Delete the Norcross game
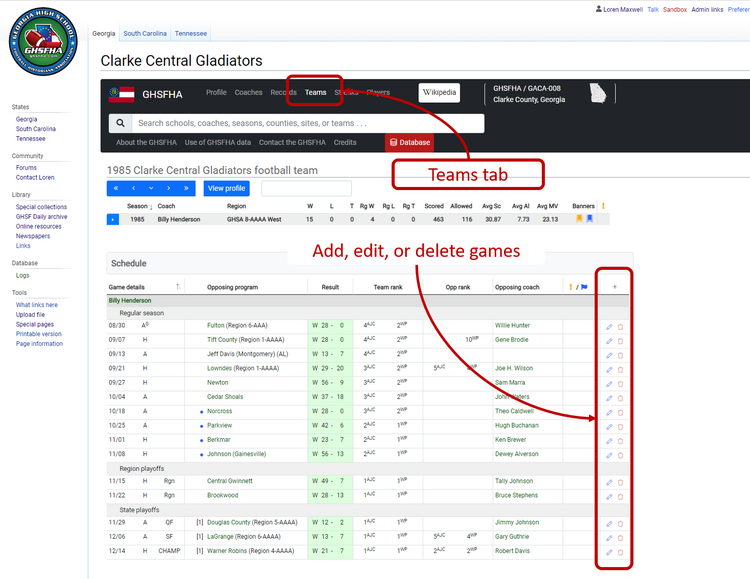The height and width of the screenshot is (579, 750). point(620,412)
